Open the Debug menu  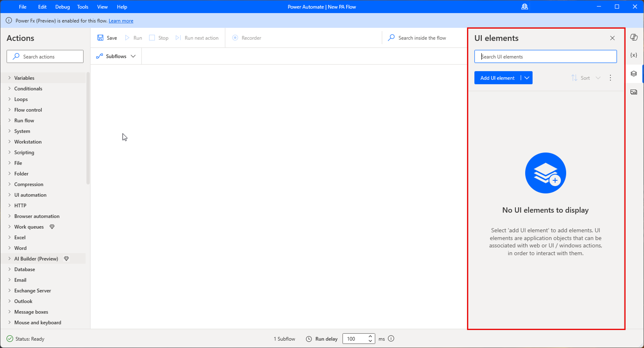62,7
